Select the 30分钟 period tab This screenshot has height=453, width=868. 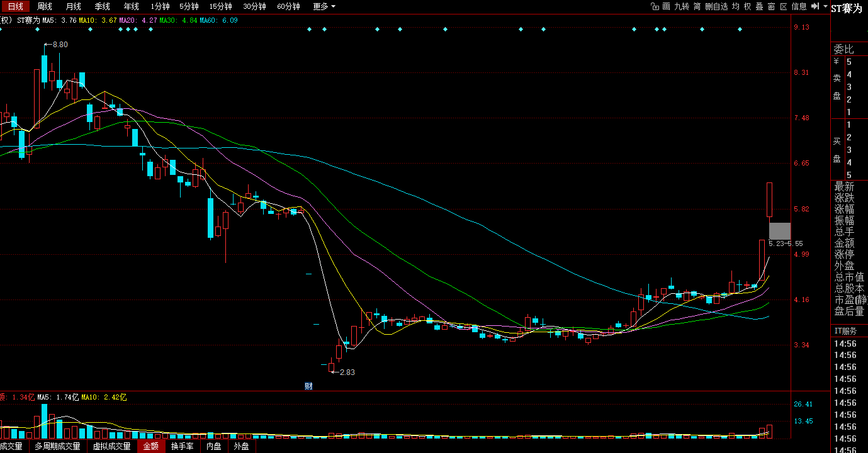coord(254,6)
